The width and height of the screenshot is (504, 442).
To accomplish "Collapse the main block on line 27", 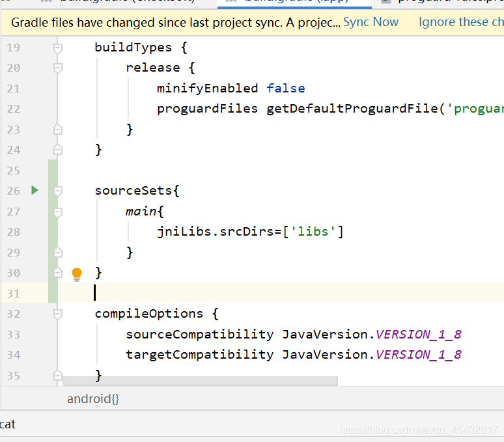I will tap(58, 212).
